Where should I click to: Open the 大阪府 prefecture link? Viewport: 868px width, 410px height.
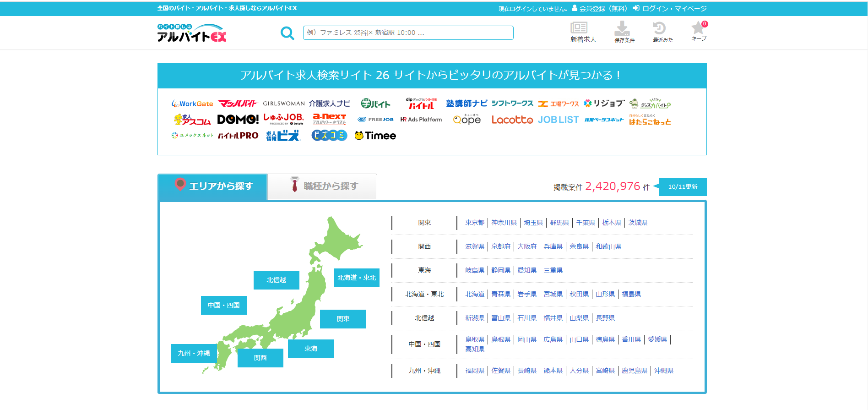tap(527, 246)
